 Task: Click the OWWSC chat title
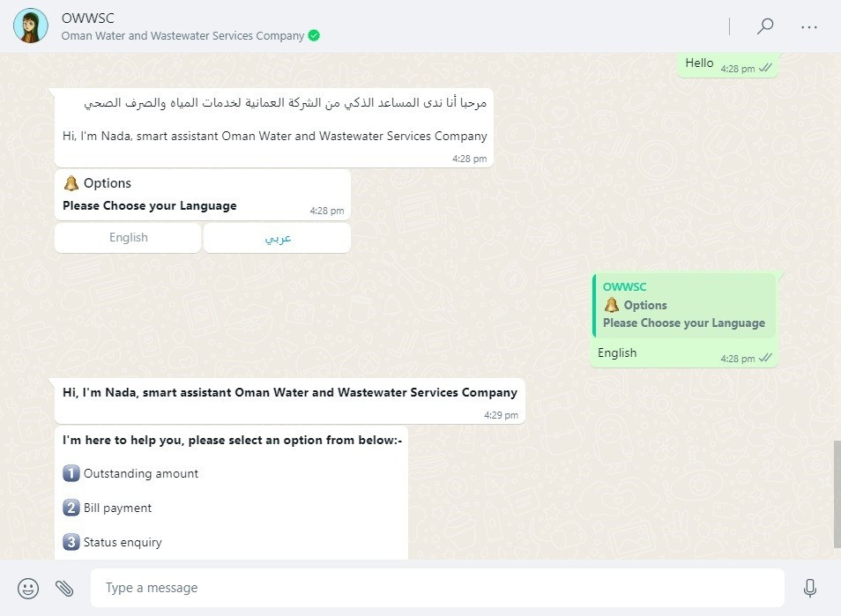88,19
